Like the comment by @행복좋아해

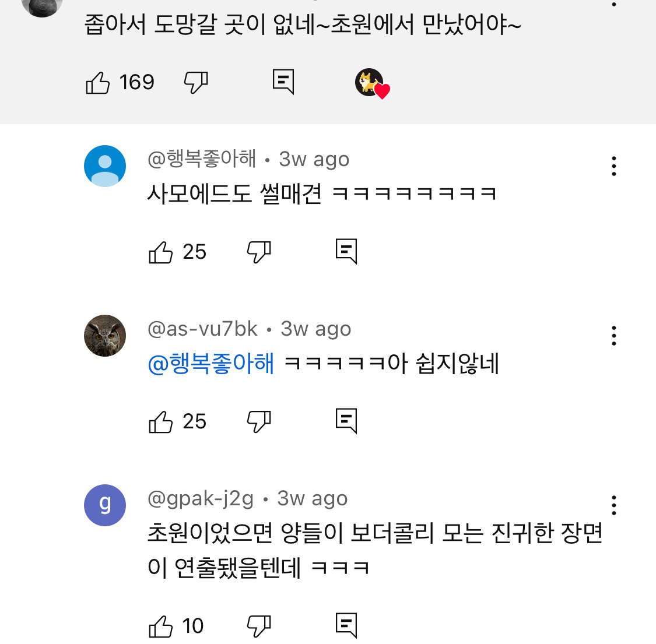click(x=162, y=252)
